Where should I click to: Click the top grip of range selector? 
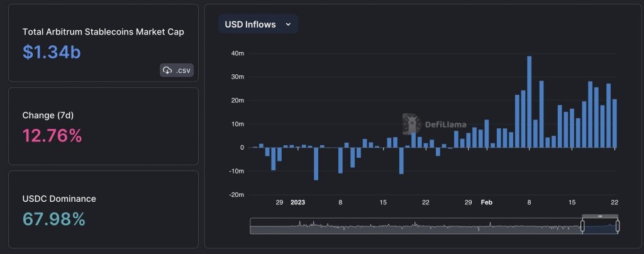click(600, 216)
